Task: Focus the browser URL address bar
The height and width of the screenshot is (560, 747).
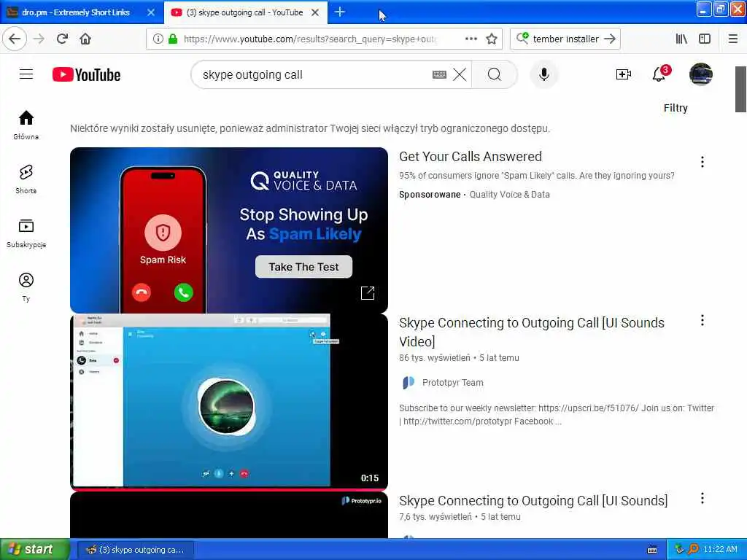Action: click(x=309, y=39)
